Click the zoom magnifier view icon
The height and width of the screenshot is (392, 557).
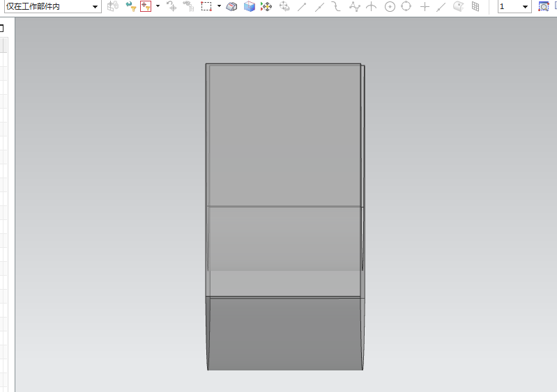544,6
